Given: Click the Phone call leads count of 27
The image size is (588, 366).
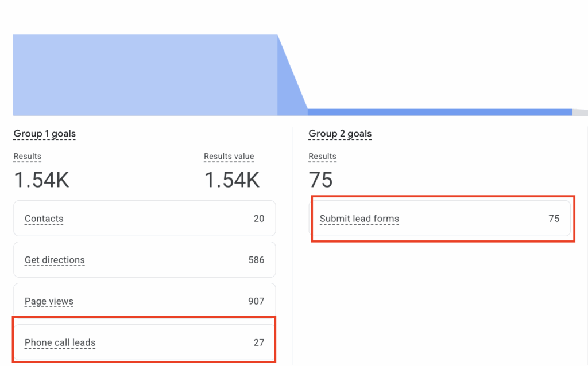Looking at the screenshot, I should click(258, 342).
